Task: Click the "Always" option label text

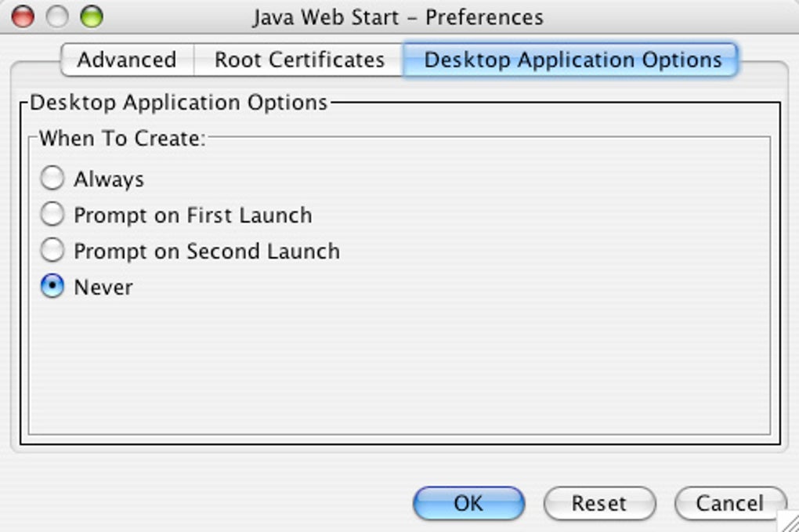Action: (109, 179)
